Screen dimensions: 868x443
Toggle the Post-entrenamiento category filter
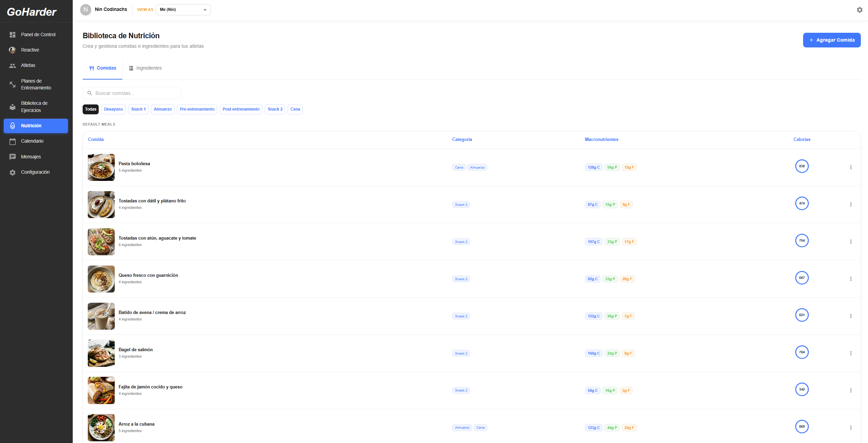241,109
